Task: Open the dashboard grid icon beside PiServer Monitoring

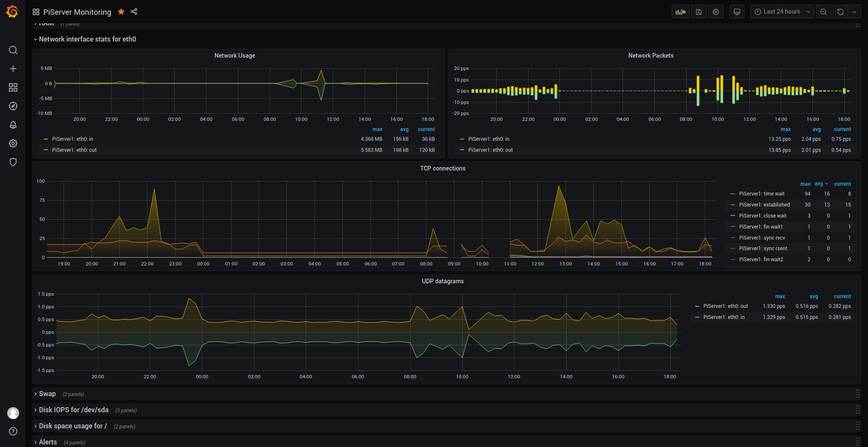Action: click(x=36, y=12)
